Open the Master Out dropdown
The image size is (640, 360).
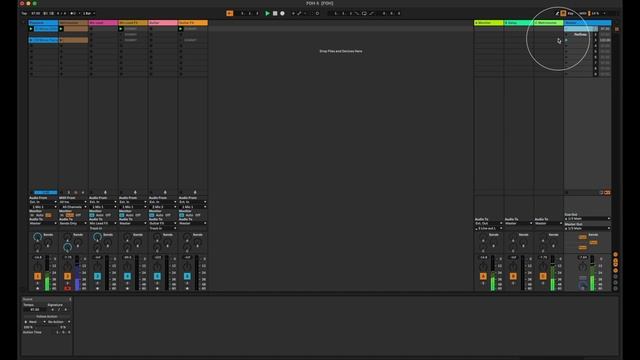coord(587,228)
